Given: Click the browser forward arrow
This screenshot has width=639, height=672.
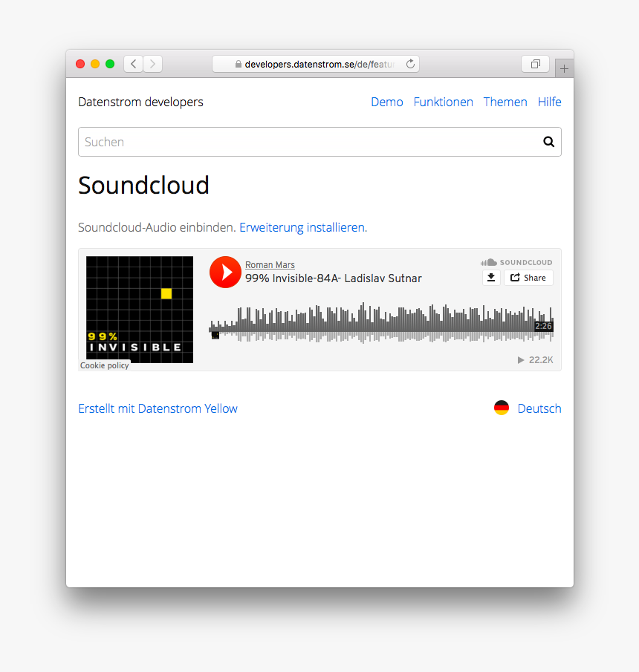Looking at the screenshot, I should coord(152,65).
